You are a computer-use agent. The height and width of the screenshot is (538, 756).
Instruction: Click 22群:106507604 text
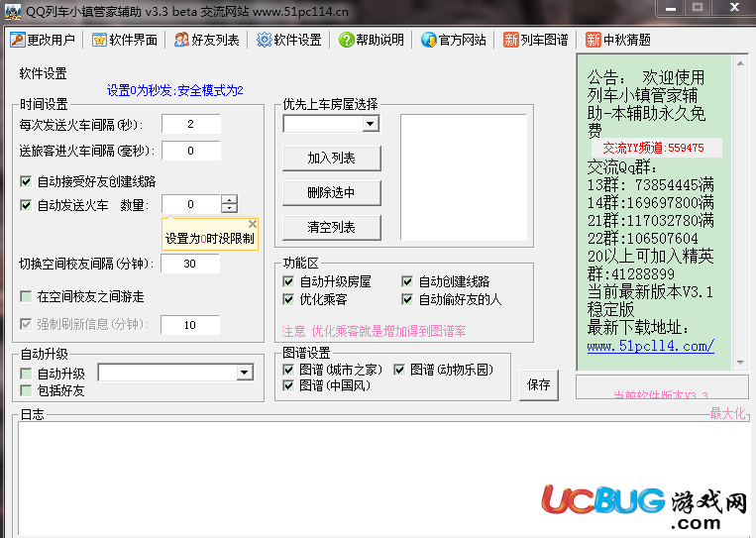(642, 238)
